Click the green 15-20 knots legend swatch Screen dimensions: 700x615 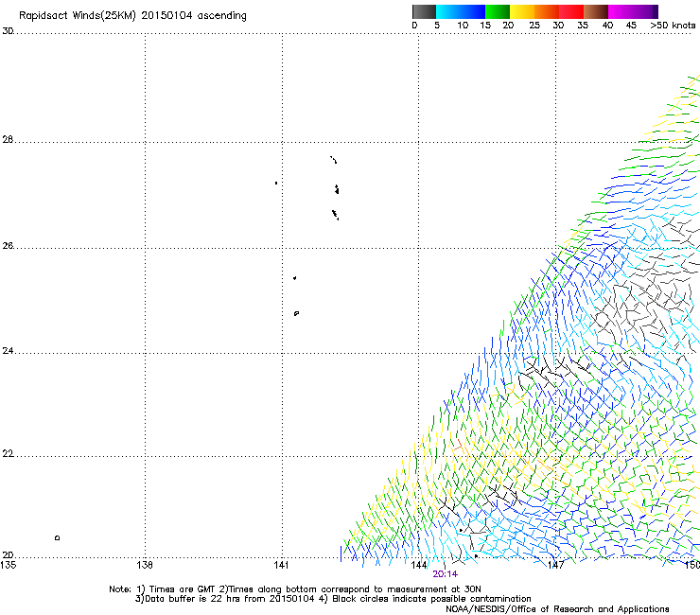point(498,11)
